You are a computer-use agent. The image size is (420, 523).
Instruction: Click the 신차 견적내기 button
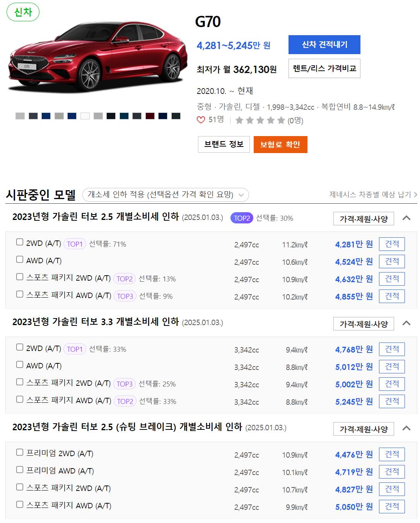(324, 44)
